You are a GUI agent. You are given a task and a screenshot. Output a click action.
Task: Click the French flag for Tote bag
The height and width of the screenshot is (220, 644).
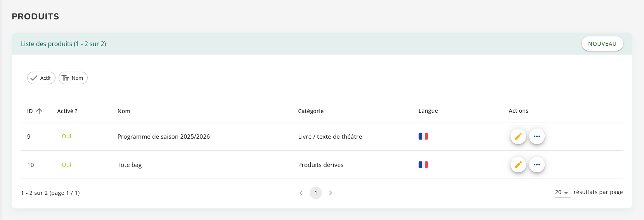point(423,165)
